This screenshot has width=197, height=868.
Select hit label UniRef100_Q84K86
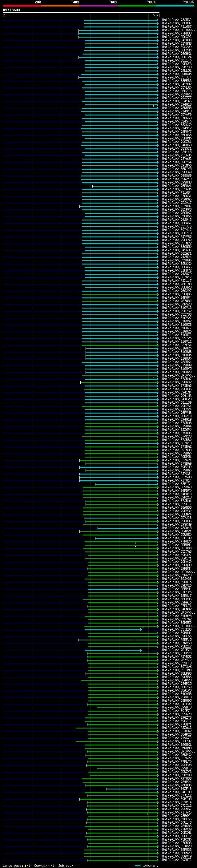coord(177,826)
